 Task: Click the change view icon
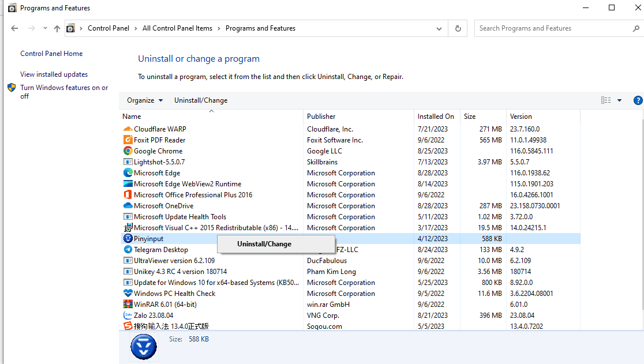pos(606,100)
